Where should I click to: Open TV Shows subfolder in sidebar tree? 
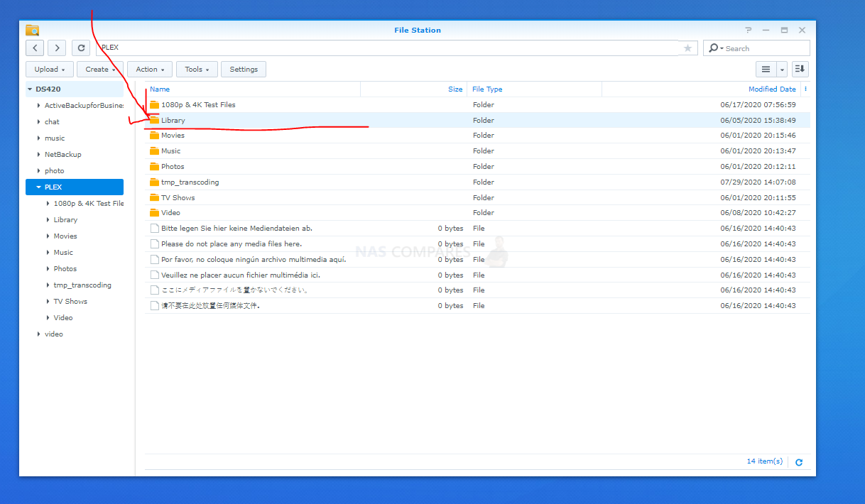[70, 301]
